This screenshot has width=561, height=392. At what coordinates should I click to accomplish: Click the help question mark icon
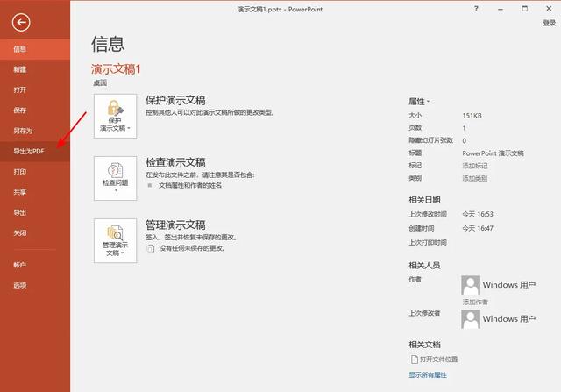pyautogui.click(x=476, y=9)
